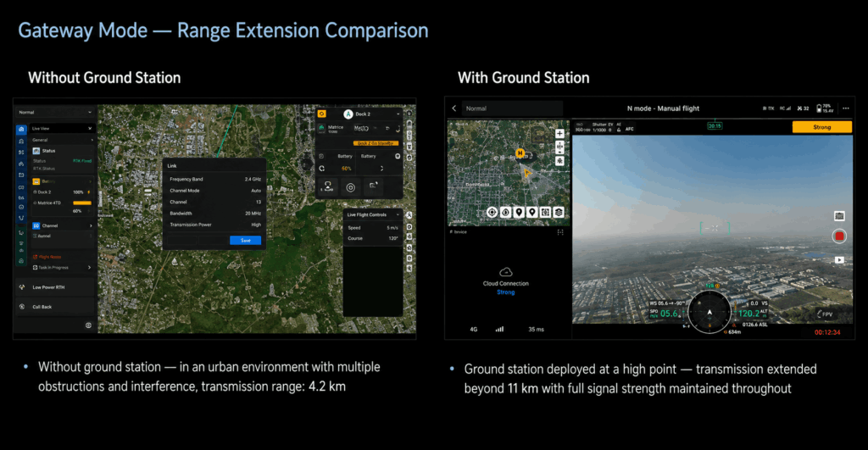Click the yellow Strong signal button
This screenshot has width=868, height=450.
[x=822, y=127]
